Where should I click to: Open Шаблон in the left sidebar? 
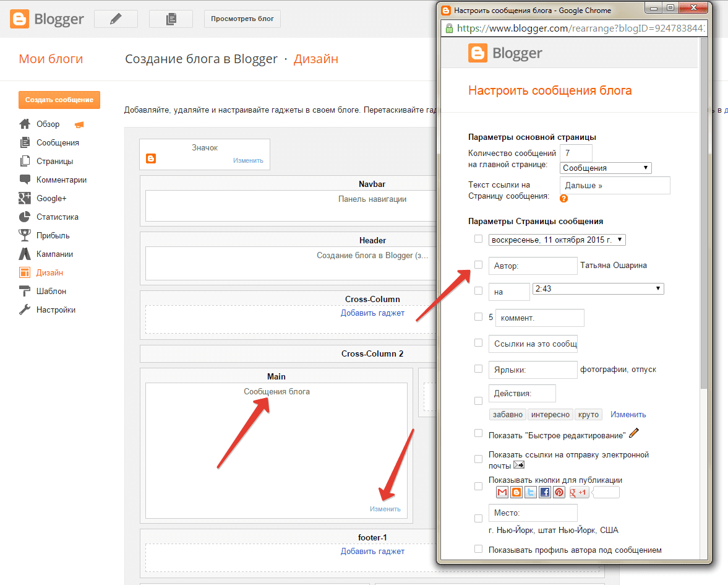tap(51, 292)
